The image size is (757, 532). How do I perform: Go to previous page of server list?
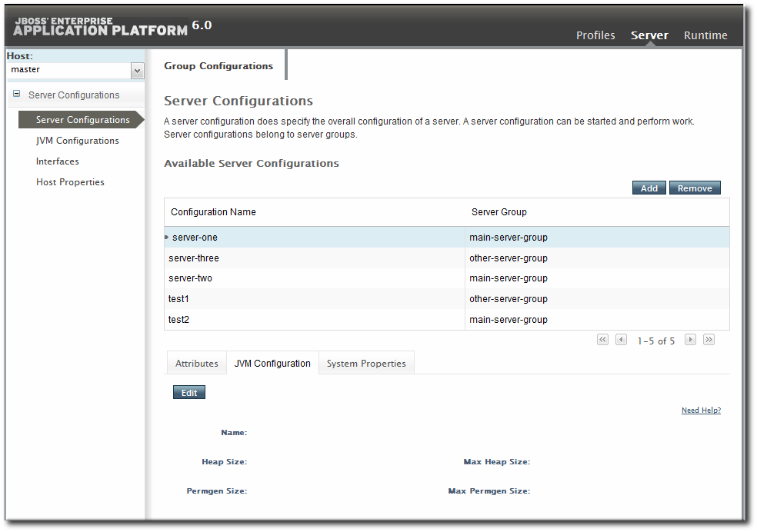[621, 340]
